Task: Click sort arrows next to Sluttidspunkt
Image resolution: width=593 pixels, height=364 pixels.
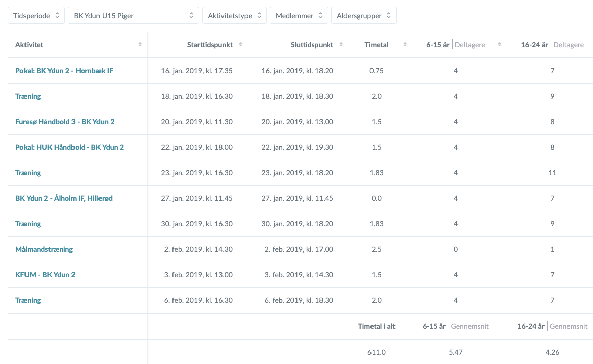Action: tap(341, 45)
